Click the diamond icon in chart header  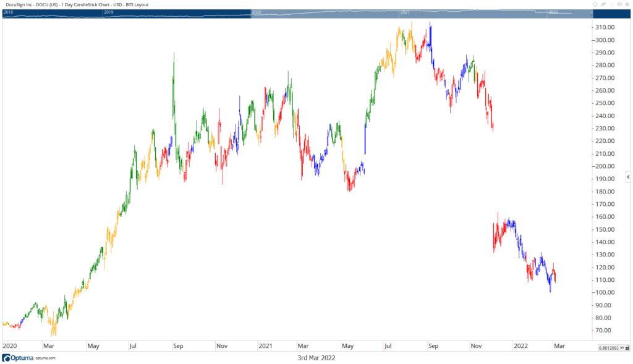(x=595, y=4)
